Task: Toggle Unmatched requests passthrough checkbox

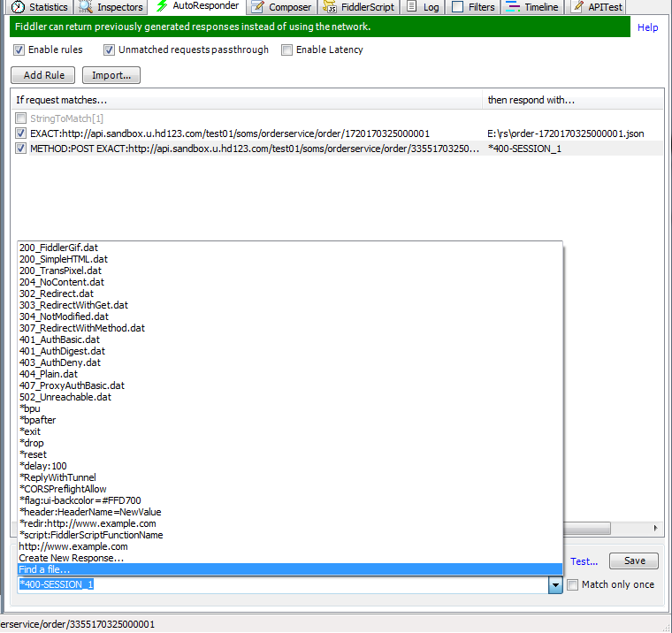Action: [109, 50]
